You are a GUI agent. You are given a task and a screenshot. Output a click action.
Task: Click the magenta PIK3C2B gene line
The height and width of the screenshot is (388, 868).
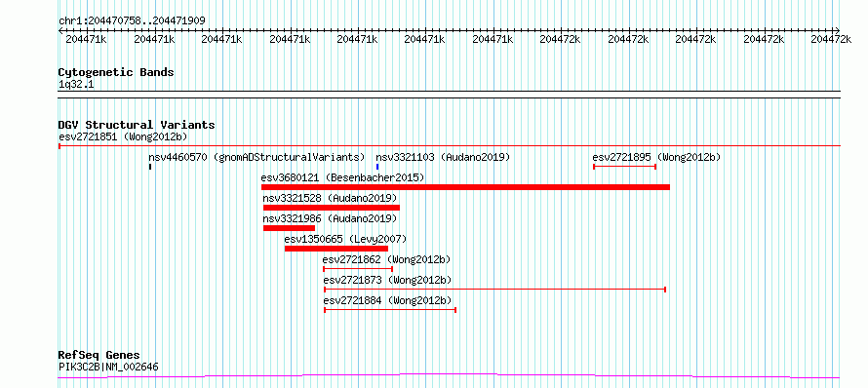pyautogui.click(x=449, y=376)
